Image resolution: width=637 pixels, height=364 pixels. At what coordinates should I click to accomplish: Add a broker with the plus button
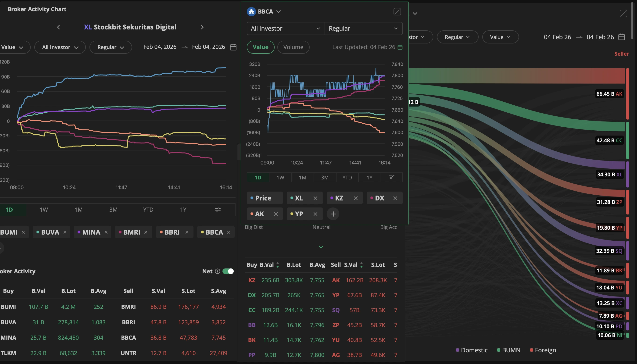tap(333, 214)
